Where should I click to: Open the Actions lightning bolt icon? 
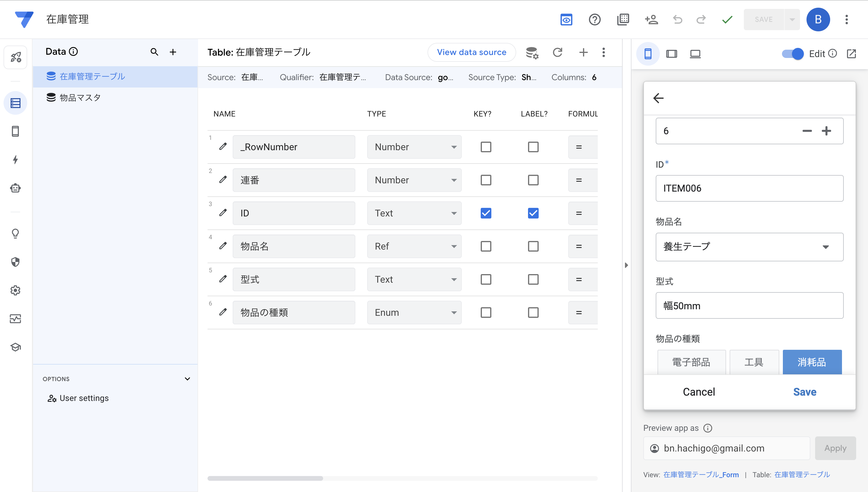pos(15,159)
